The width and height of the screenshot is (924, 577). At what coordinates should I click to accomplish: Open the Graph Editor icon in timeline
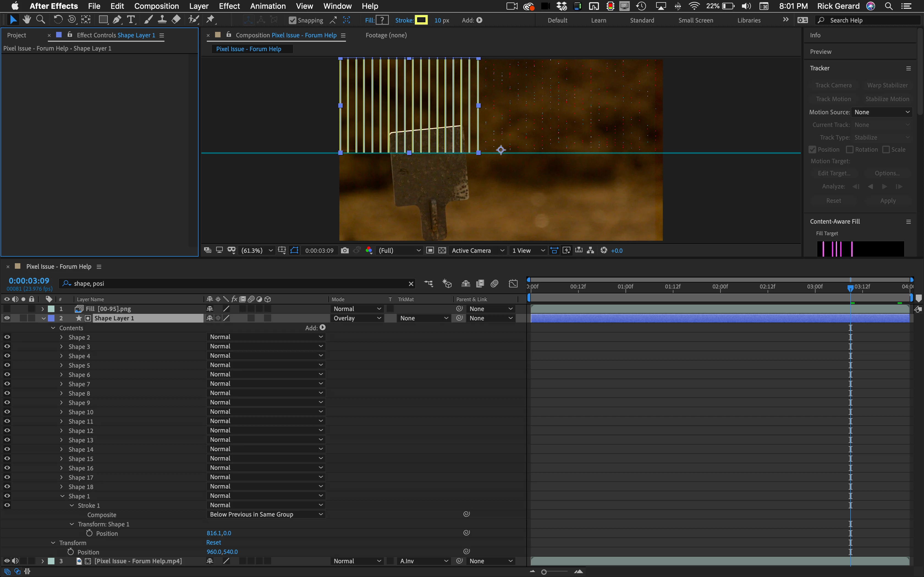(513, 284)
